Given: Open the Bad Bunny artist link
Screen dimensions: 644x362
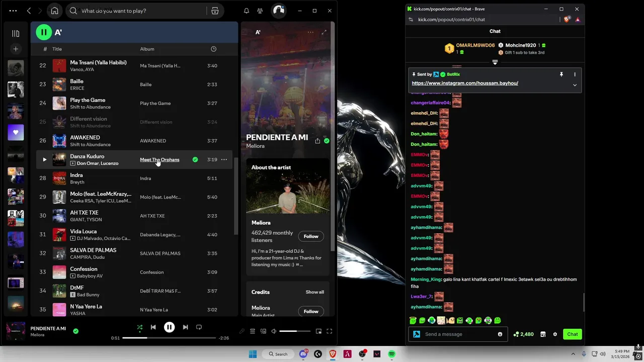Looking at the screenshot, I should click(x=88, y=295).
